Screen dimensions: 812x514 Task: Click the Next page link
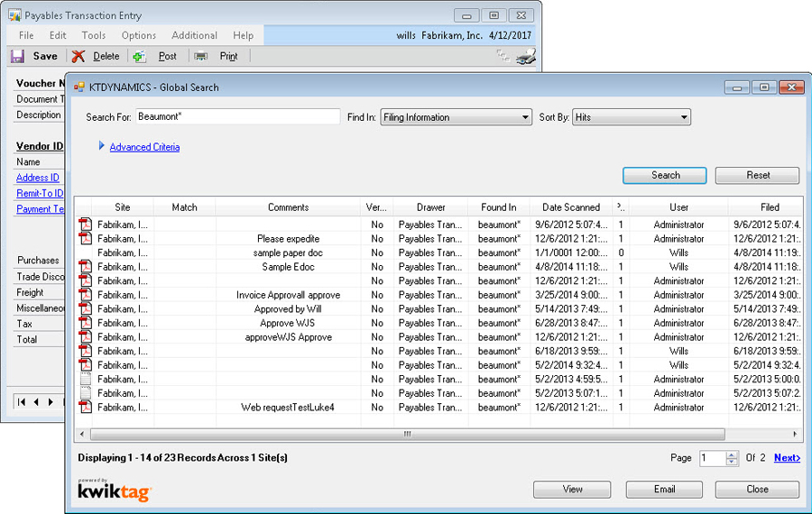(x=787, y=457)
